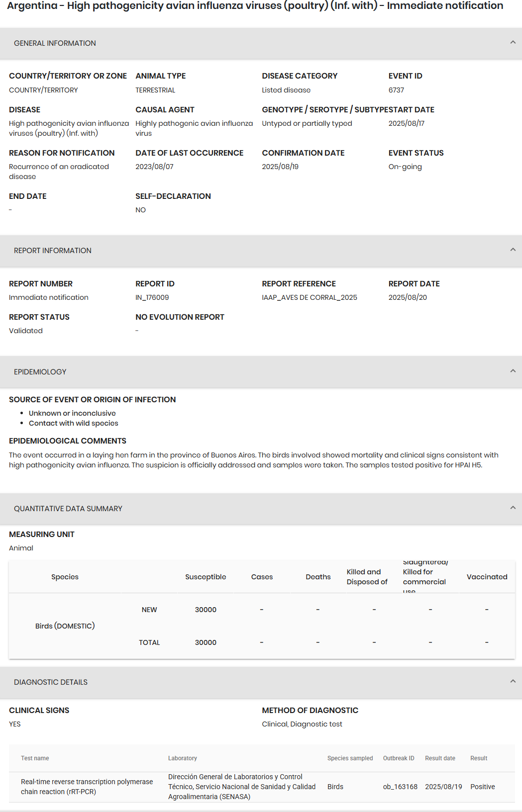Collapse the Report Information chevron

[513, 250]
